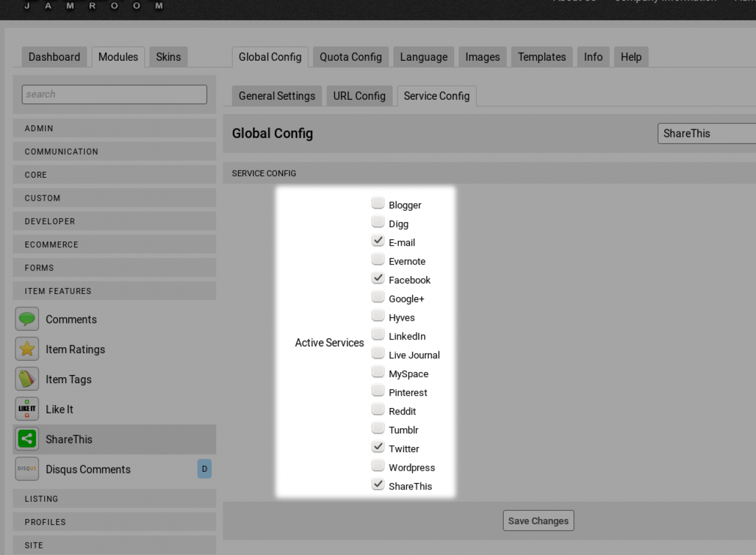
Task: Select the Service Config subtab
Action: (436, 96)
